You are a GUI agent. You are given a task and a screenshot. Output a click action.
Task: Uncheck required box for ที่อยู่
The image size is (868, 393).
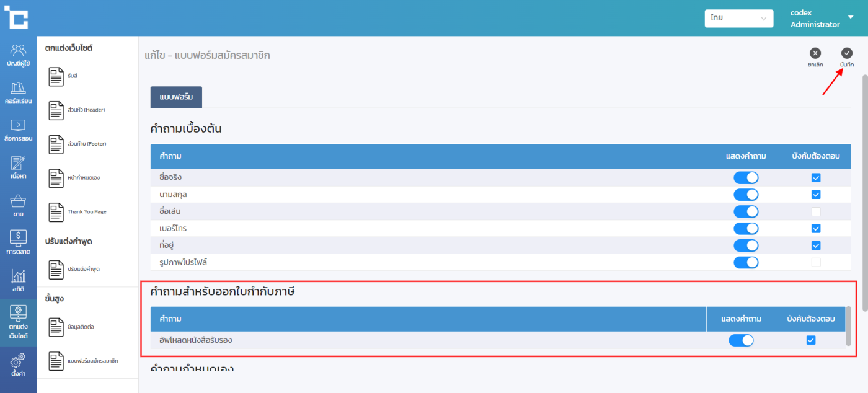[x=816, y=245]
